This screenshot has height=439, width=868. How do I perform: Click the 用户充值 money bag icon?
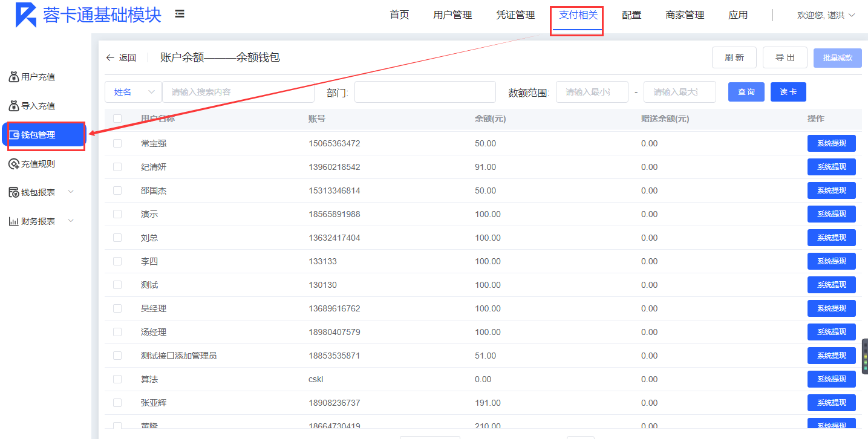[14, 77]
